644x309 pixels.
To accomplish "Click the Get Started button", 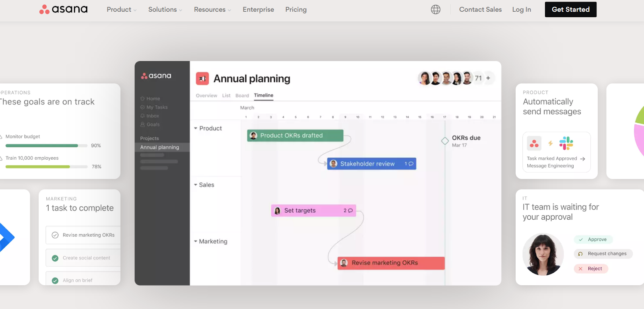I will (571, 9).
